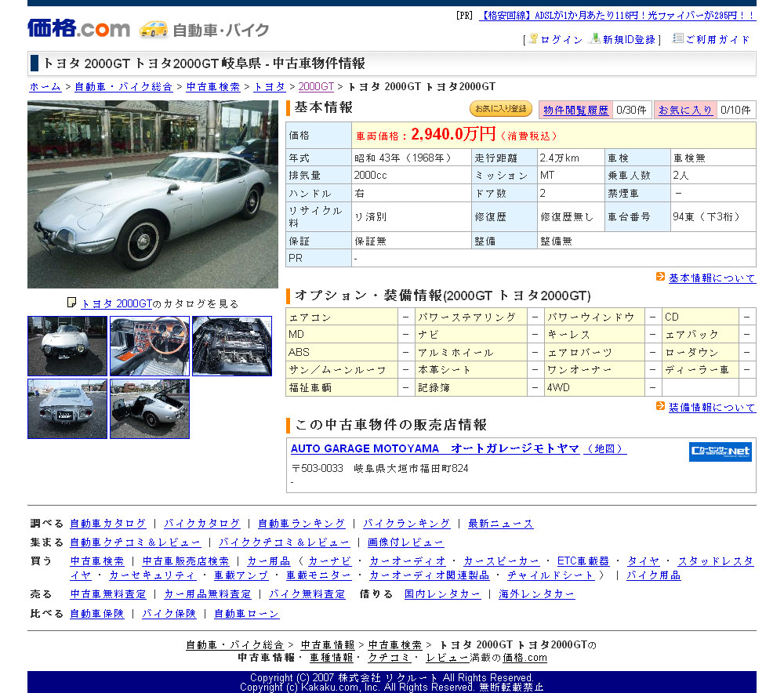This screenshot has width=784, height=693.
Task: Open バイクランキング footer link
Action: click(406, 524)
